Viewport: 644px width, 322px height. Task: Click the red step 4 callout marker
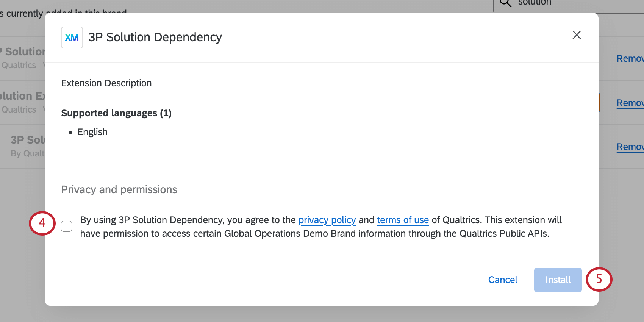pyautogui.click(x=42, y=223)
